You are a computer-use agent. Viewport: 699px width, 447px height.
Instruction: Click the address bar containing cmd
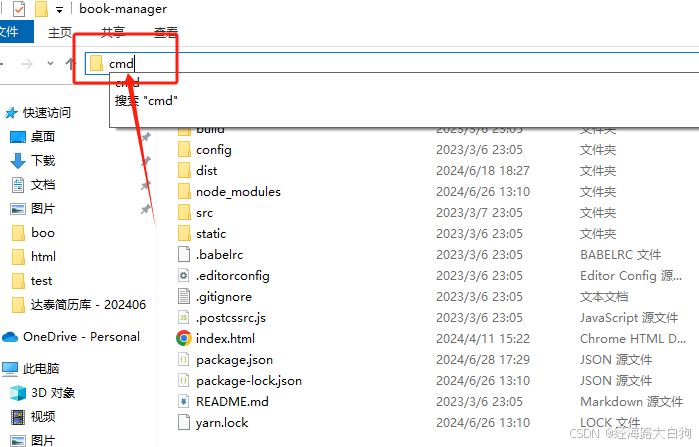392,63
